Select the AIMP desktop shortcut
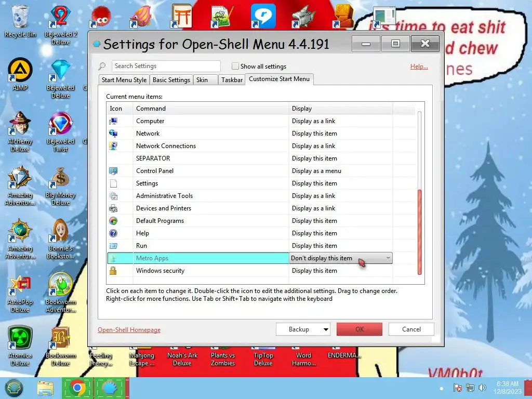The height and width of the screenshot is (399, 532). 20,74
